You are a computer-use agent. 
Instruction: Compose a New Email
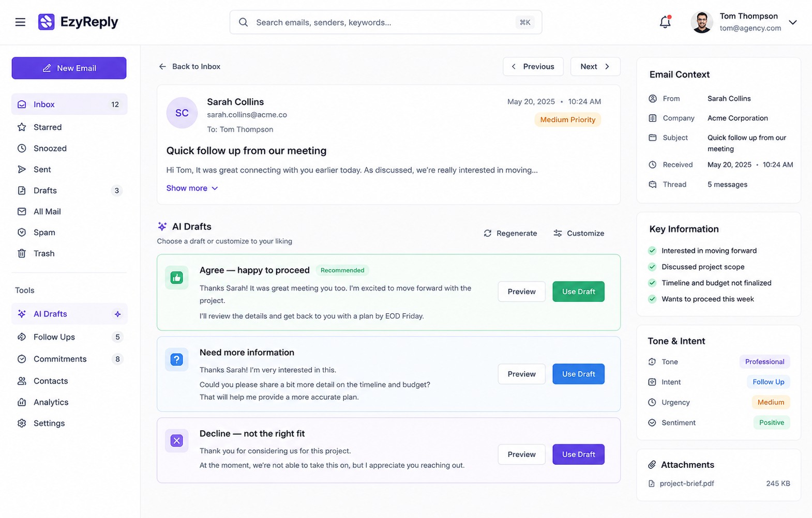click(x=69, y=68)
